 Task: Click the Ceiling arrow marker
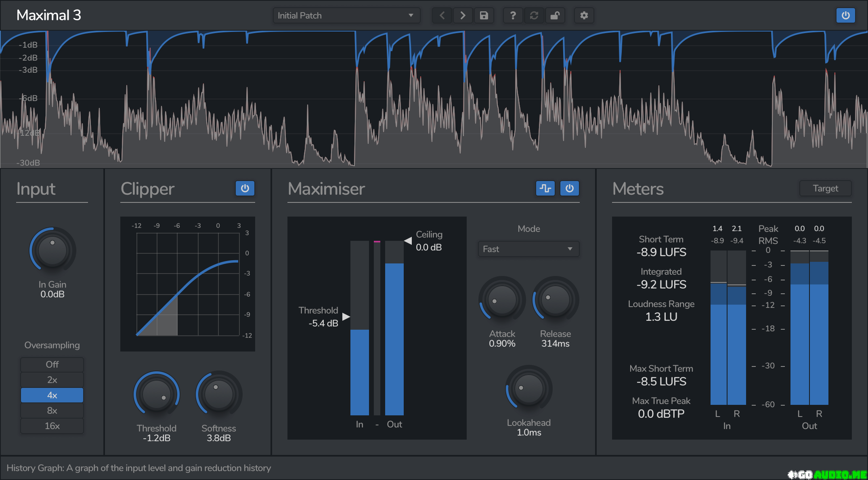[408, 241]
